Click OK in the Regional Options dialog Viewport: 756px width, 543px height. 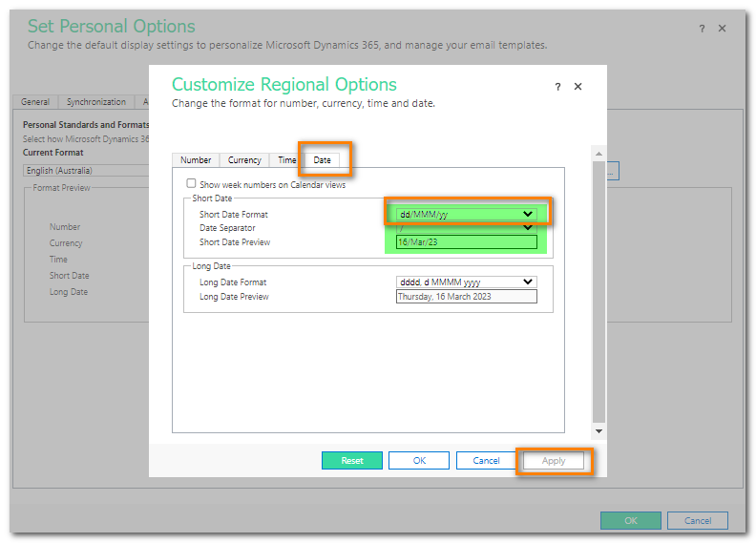(x=419, y=461)
